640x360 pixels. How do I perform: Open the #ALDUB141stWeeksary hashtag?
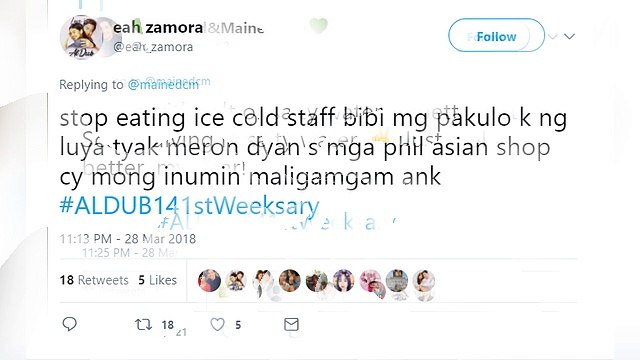[x=189, y=205]
